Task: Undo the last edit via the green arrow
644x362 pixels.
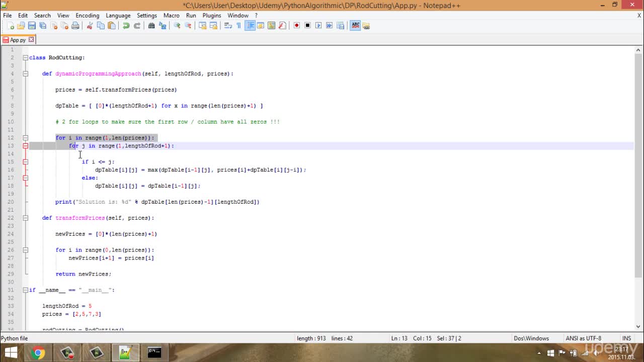Action: 126,26
